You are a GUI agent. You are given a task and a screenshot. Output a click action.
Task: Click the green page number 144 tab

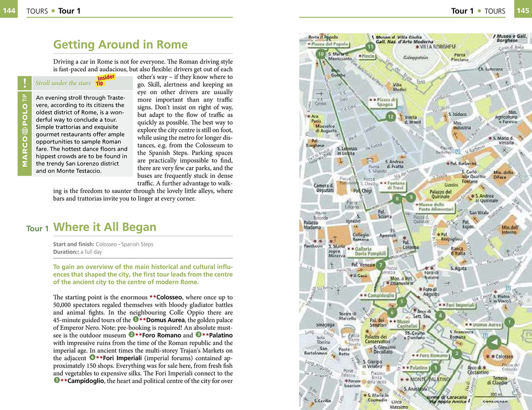pyautogui.click(x=9, y=10)
